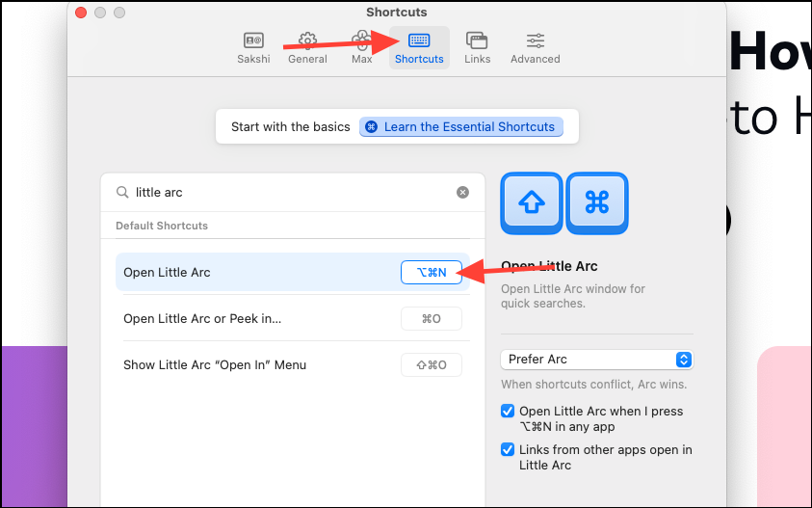This screenshot has width=812, height=508.
Task: Open the Max settings tab
Action: (x=361, y=47)
